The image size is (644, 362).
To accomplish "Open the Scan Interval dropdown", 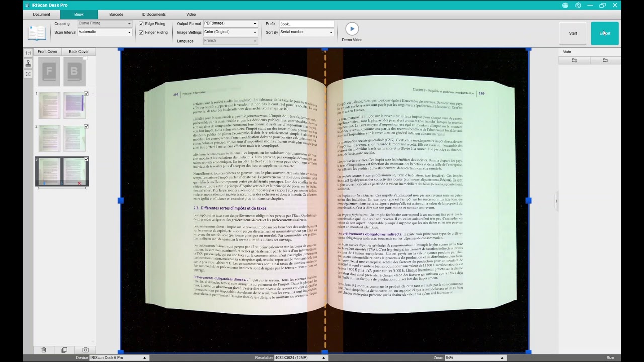I will [105, 32].
